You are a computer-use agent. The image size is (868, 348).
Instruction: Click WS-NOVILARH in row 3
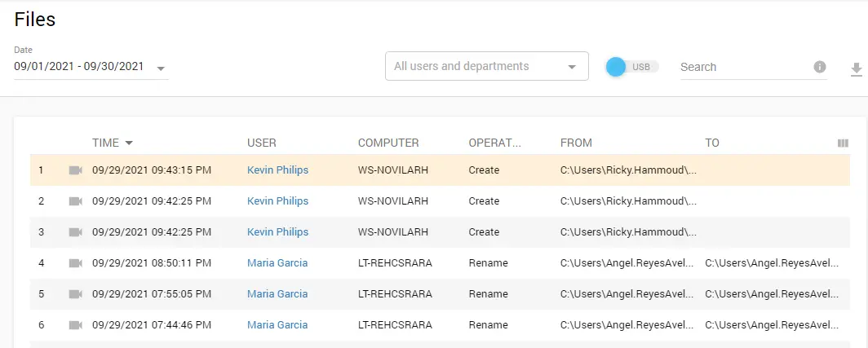pyautogui.click(x=393, y=231)
